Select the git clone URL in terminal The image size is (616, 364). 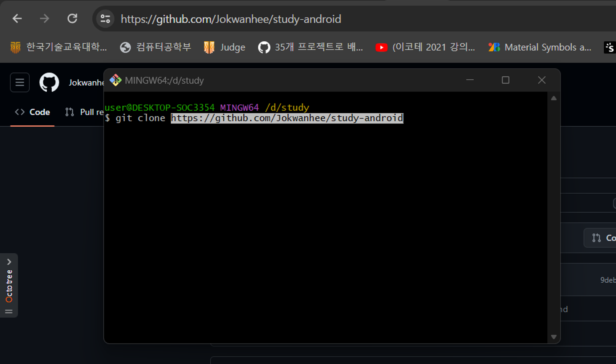pyautogui.click(x=286, y=118)
